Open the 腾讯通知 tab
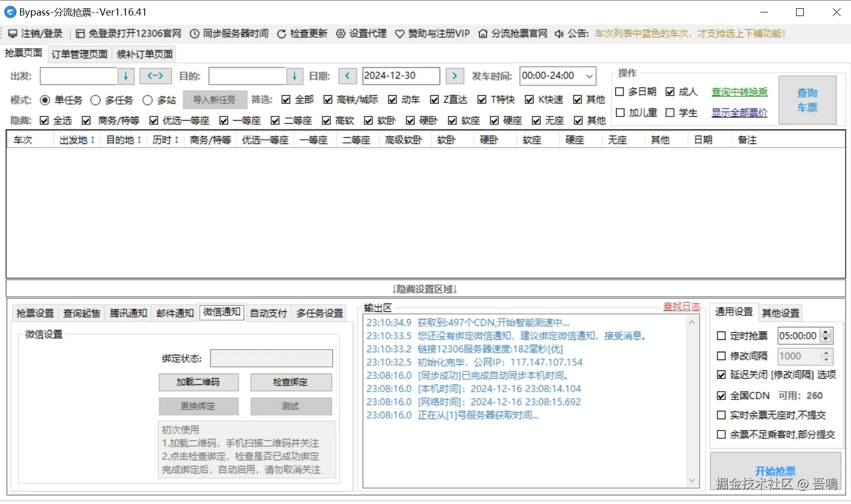Image resolution: width=851 pixels, height=504 pixels. [129, 313]
